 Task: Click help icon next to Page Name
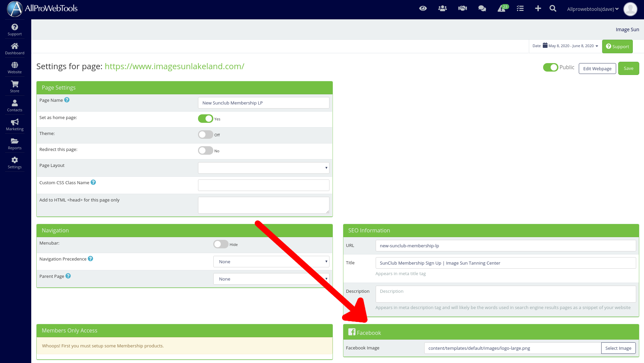click(67, 100)
